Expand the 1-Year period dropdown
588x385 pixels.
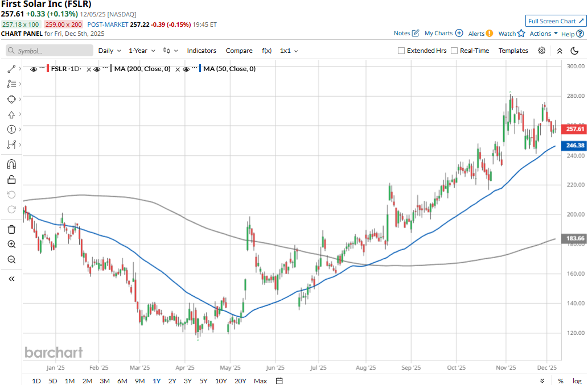coord(142,51)
